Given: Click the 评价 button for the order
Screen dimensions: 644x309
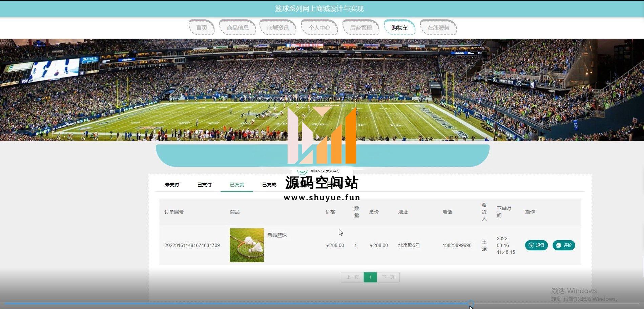Looking at the screenshot, I should [564, 245].
